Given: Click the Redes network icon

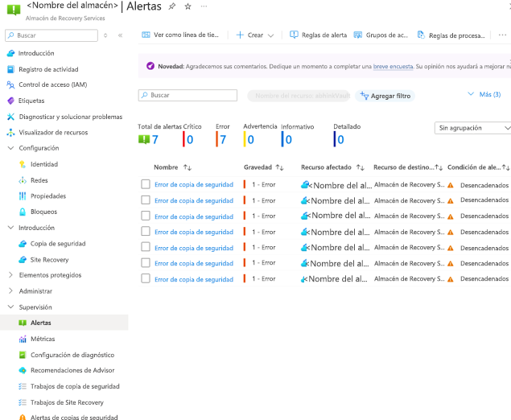Looking at the screenshot, I should pos(23,180).
